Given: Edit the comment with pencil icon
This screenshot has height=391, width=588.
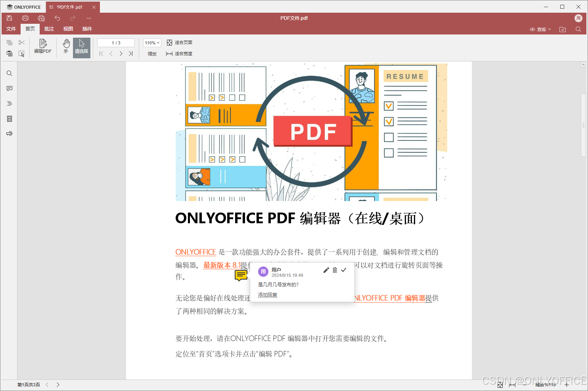Looking at the screenshot, I should (x=326, y=270).
